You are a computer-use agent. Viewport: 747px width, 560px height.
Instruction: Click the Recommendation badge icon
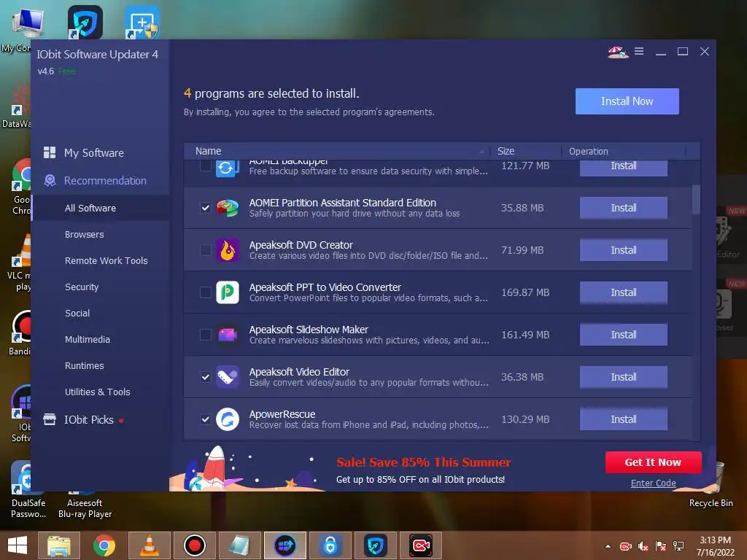pos(50,181)
